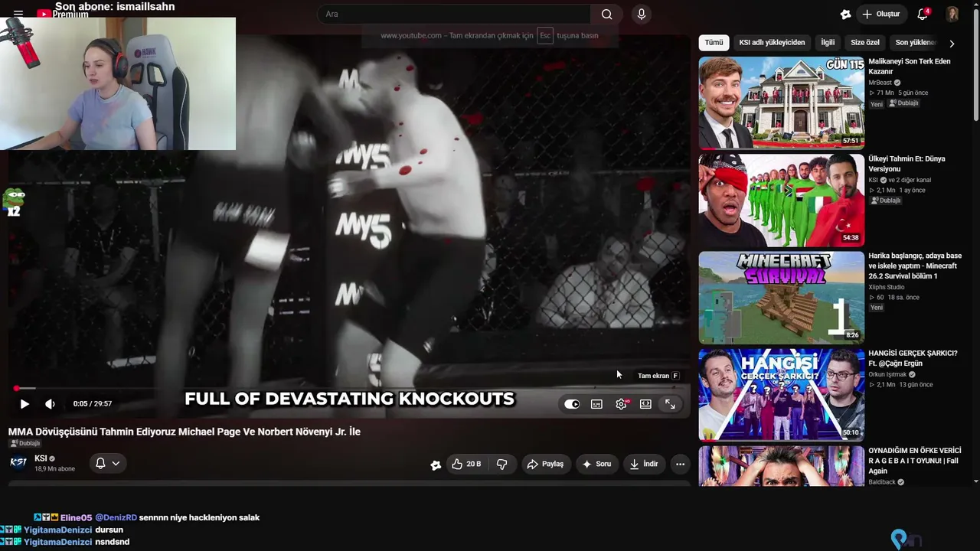Click the Yeni badge on Minecraft video

[877, 308]
